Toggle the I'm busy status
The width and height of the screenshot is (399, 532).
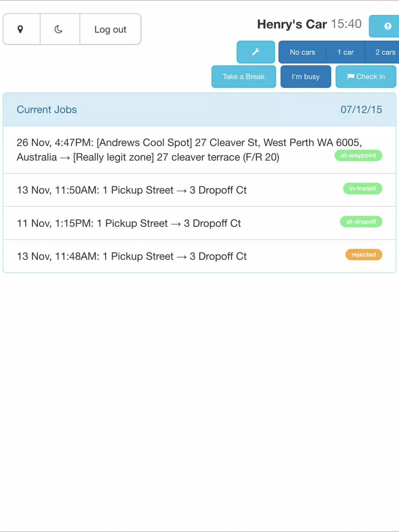(306, 76)
